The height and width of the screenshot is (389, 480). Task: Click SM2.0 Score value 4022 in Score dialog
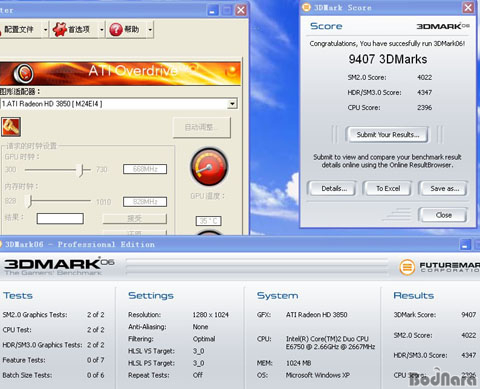tap(424, 77)
